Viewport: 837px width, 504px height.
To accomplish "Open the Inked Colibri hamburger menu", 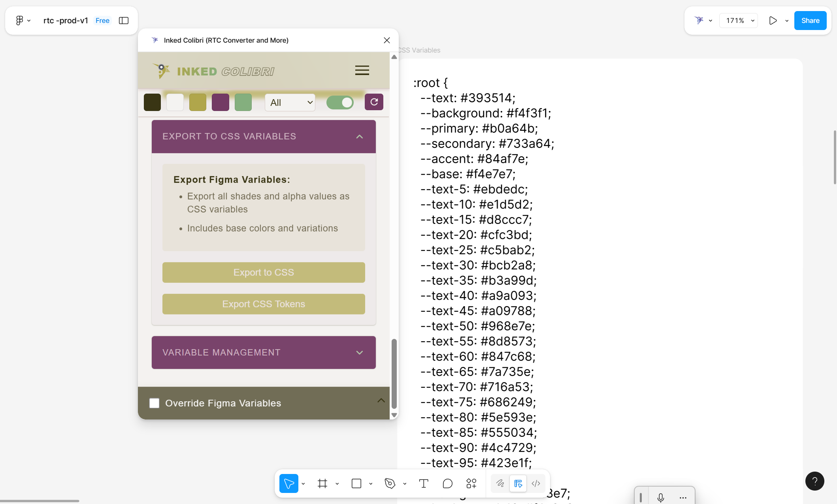I will pyautogui.click(x=362, y=70).
